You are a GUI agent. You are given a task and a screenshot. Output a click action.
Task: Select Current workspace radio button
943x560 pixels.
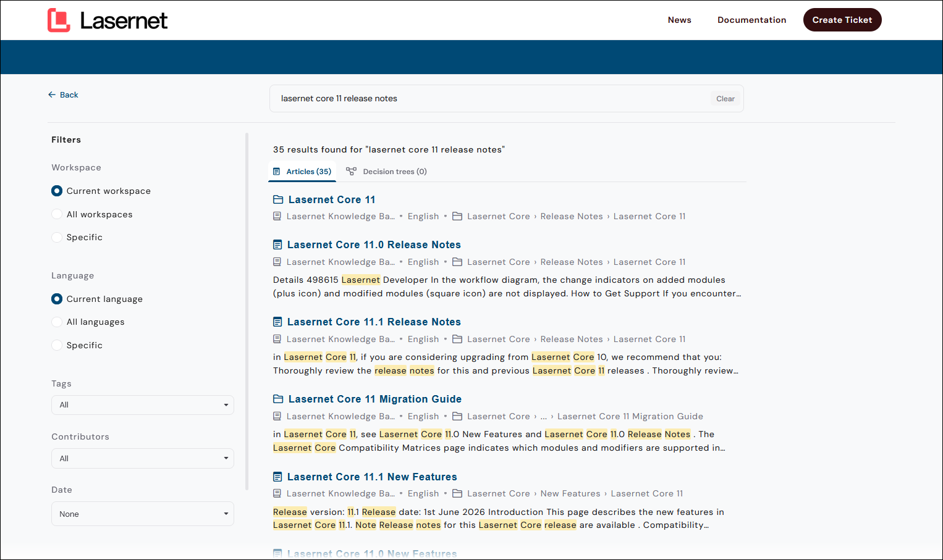tap(57, 191)
